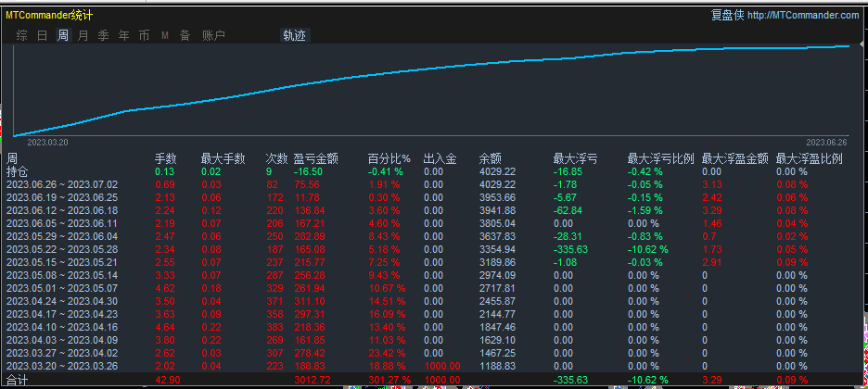
Task: Click the -16.50 open position loss
Action: [308, 172]
